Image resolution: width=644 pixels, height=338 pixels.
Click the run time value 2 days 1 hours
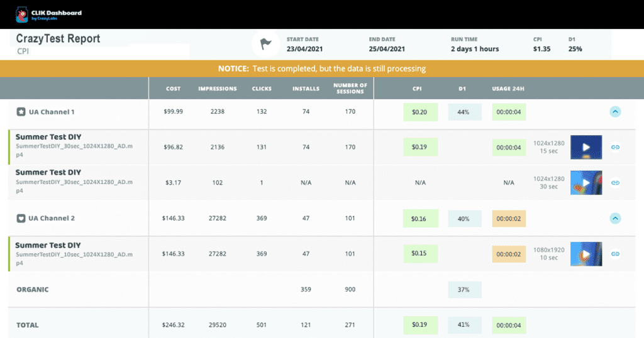[475, 49]
